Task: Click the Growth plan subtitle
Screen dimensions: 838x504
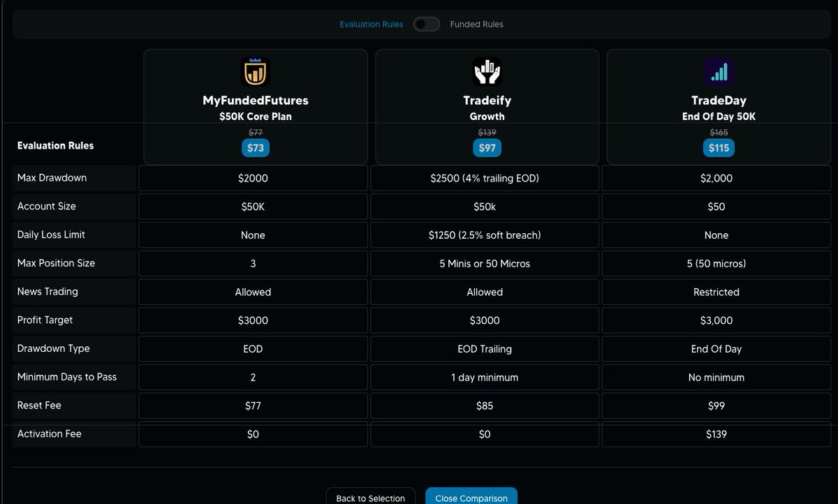Action: coord(487,117)
